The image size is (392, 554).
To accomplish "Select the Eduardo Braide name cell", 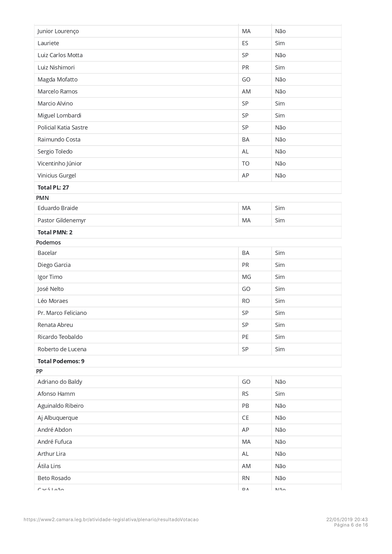I will 58,208.
